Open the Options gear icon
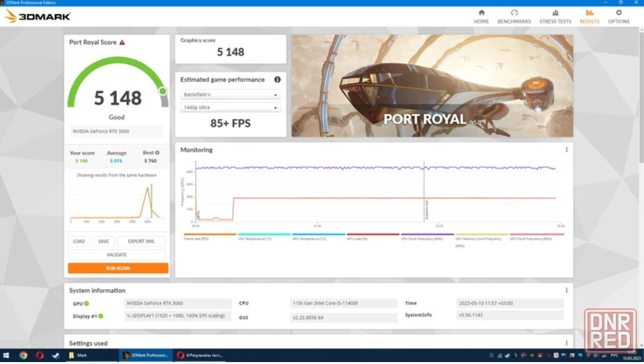 point(618,16)
